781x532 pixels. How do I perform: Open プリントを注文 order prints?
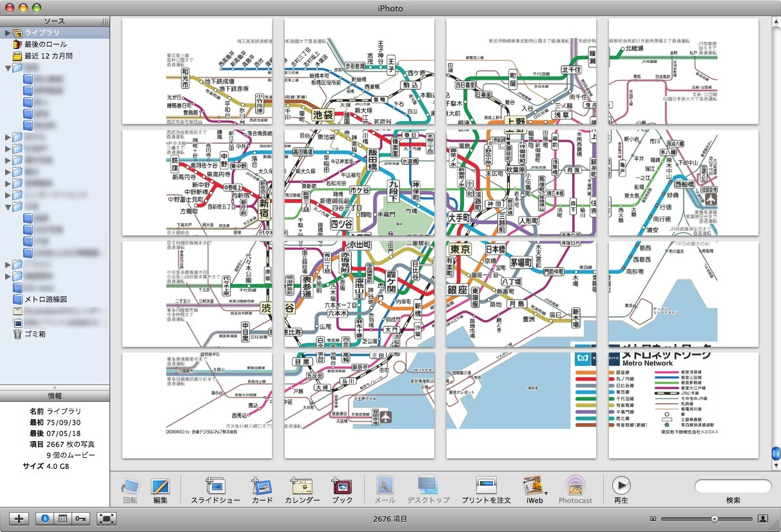coord(486,486)
